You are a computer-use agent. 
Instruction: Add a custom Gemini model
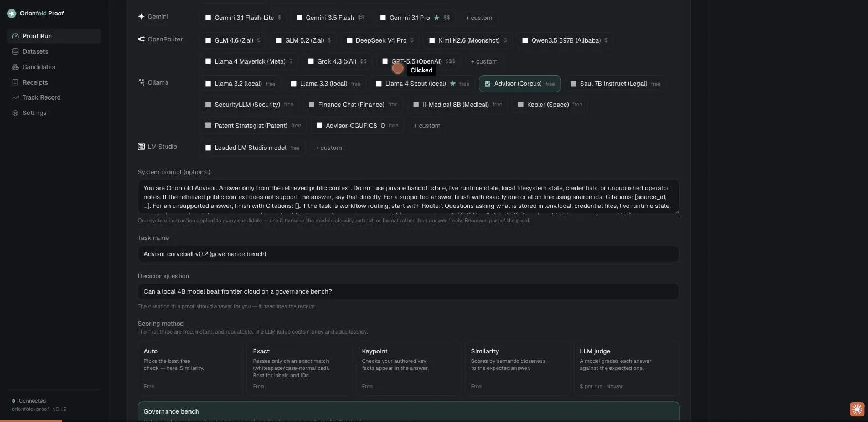(x=479, y=18)
